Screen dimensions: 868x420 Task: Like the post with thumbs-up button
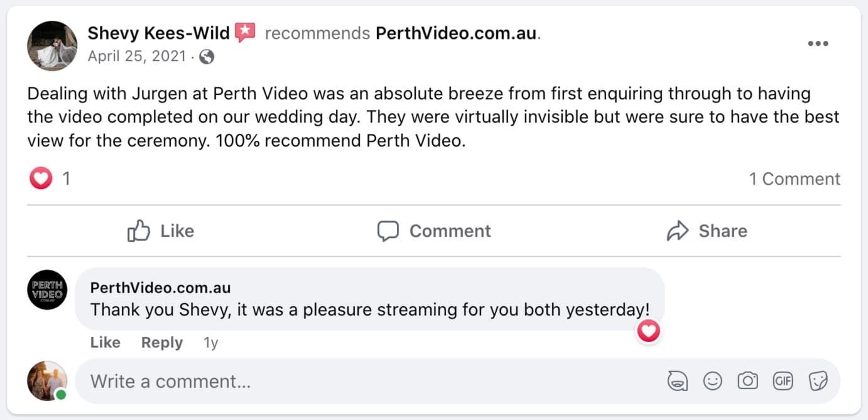[161, 231]
